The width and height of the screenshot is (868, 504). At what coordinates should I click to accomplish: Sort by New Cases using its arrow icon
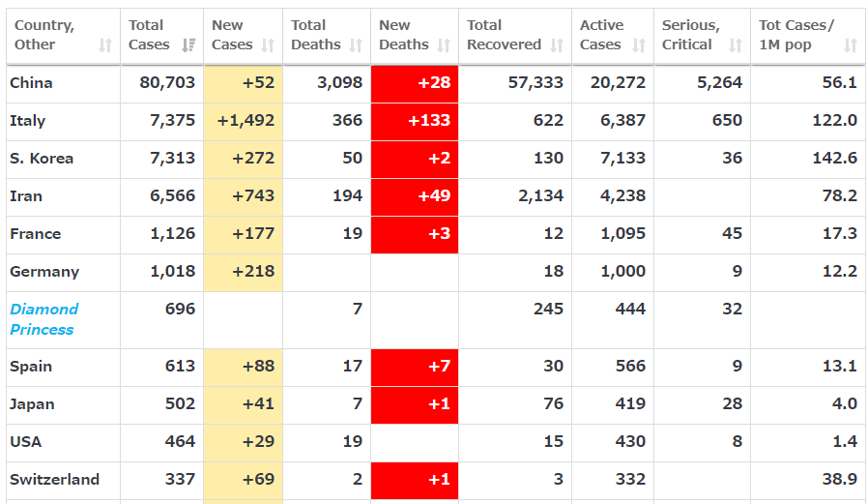pyautogui.click(x=268, y=45)
